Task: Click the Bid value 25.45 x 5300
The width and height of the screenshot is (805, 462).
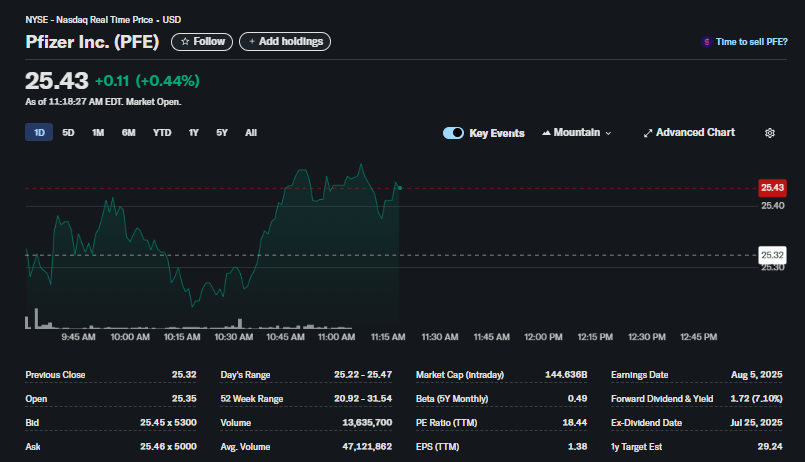Action: 168,422
